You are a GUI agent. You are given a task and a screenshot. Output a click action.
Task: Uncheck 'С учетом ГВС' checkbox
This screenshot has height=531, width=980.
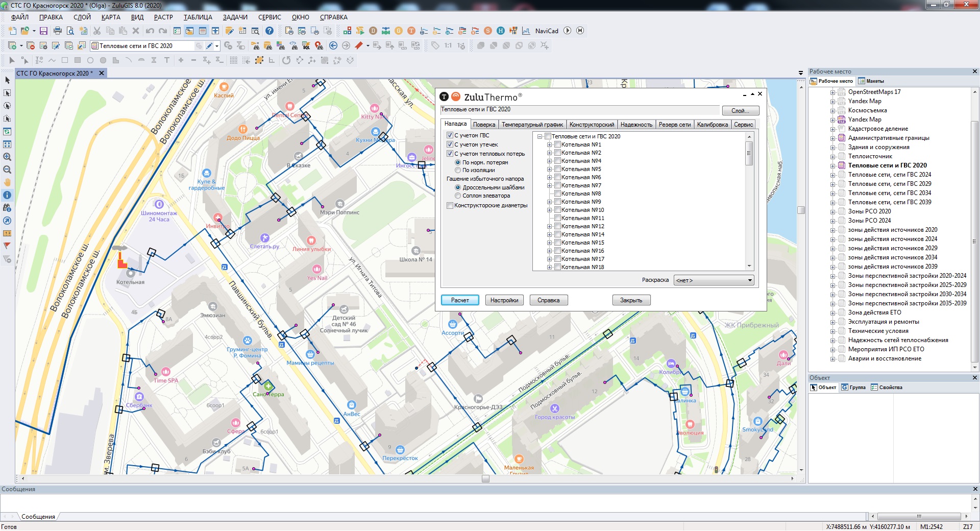coord(450,135)
